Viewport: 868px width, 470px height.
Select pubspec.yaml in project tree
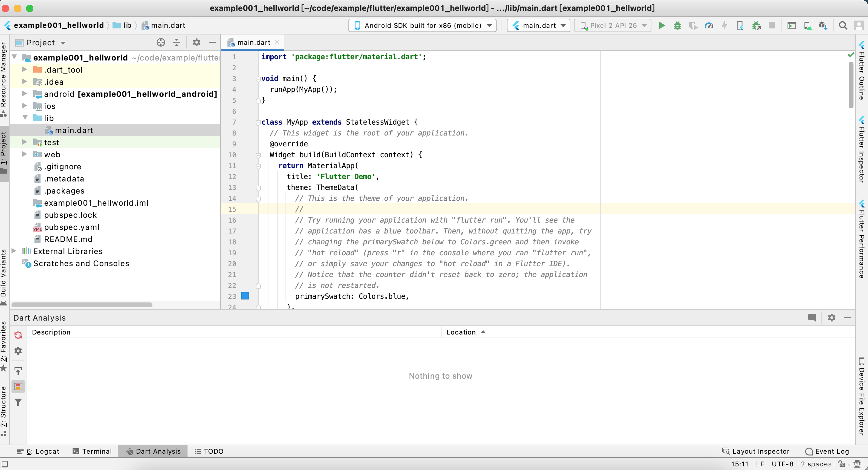(71, 227)
